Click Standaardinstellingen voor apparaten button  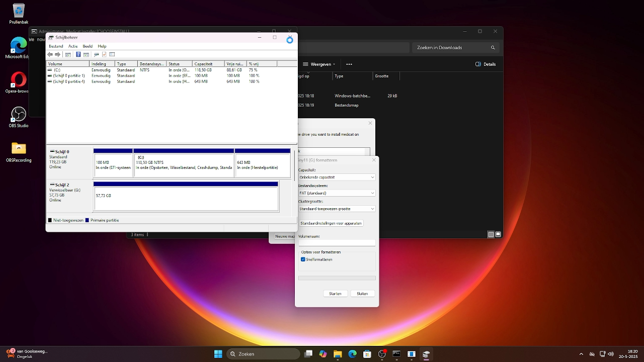pyautogui.click(x=331, y=223)
